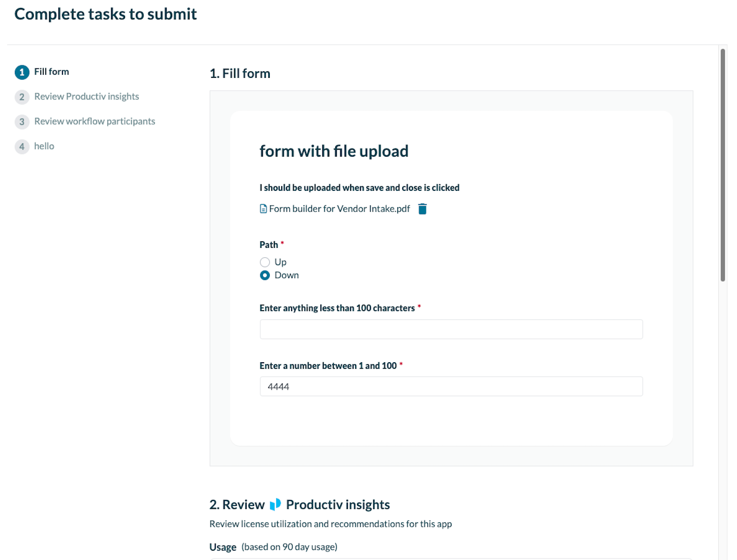
Task: Select the Down radio option for Path
Action: (265, 276)
